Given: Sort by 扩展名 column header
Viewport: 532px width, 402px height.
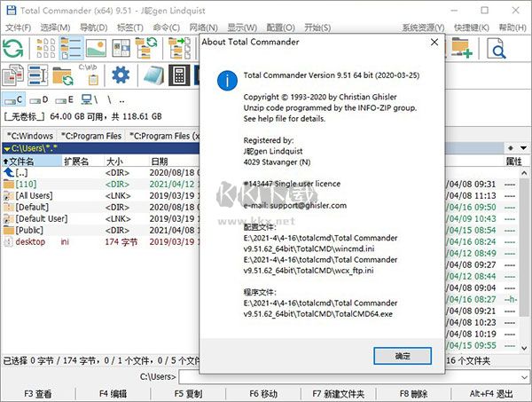Looking at the screenshot, I should click(82, 162).
